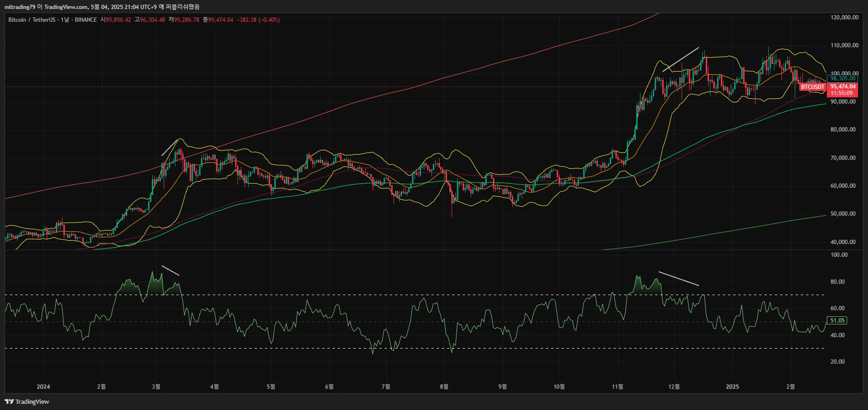The height and width of the screenshot is (410, 868).
Task: Select the Bitcoin / TetherUS symbol title
Action: pyautogui.click(x=32, y=20)
